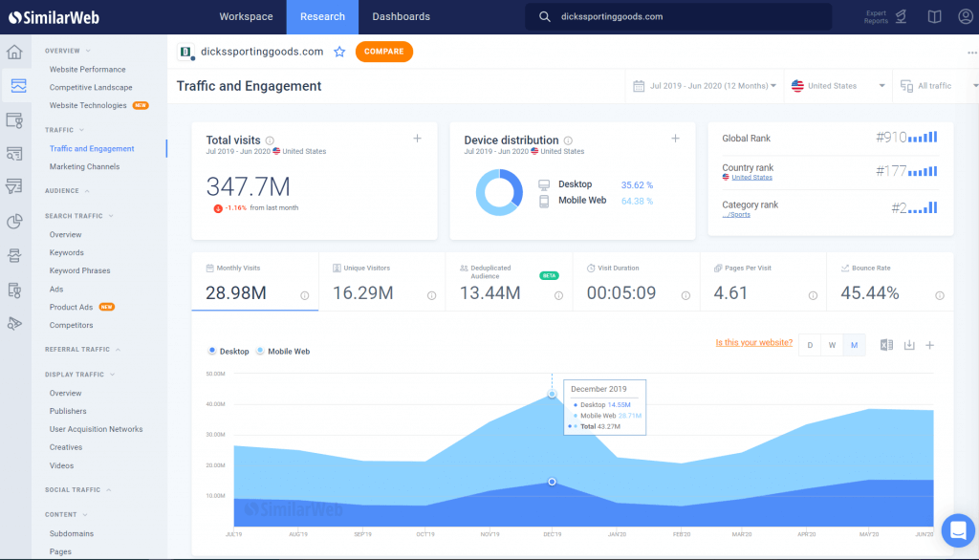Viewport: 979px width, 560px height.
Task: Download the traffic chart as an image
Action: (x=909, y=345)
